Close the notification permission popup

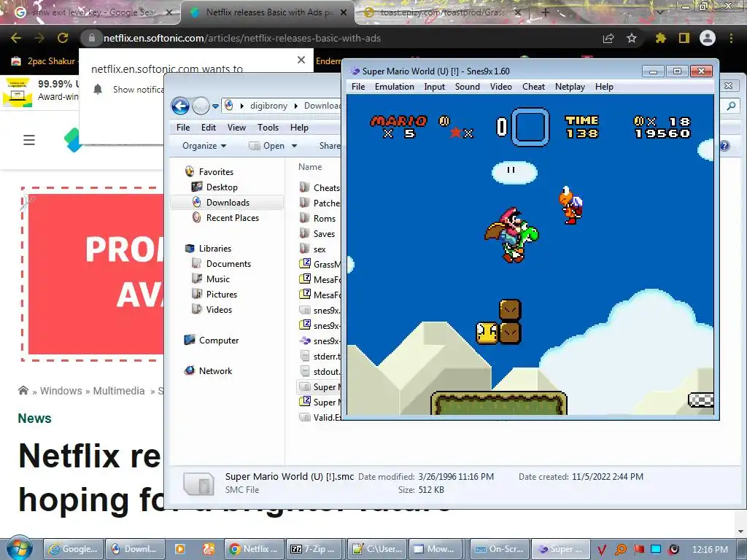301,60
